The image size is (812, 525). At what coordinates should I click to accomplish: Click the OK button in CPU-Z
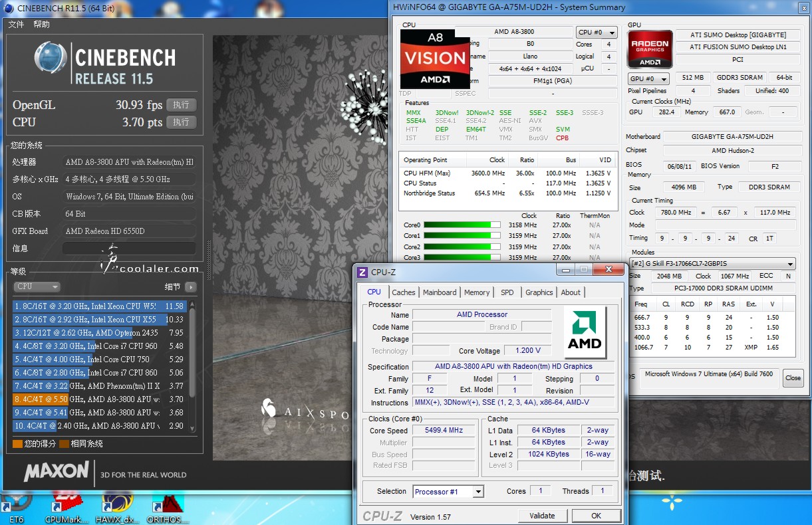pos(596,516)
